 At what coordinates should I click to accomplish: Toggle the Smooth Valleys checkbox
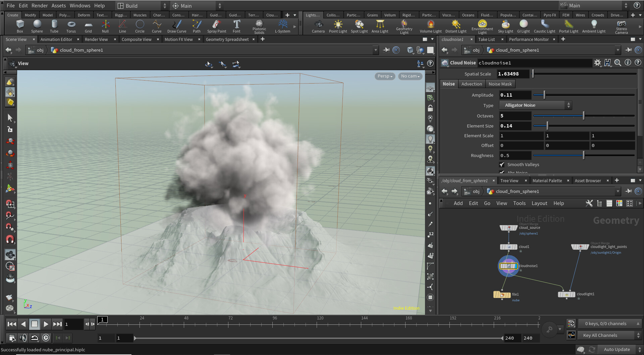coord(502,165)
